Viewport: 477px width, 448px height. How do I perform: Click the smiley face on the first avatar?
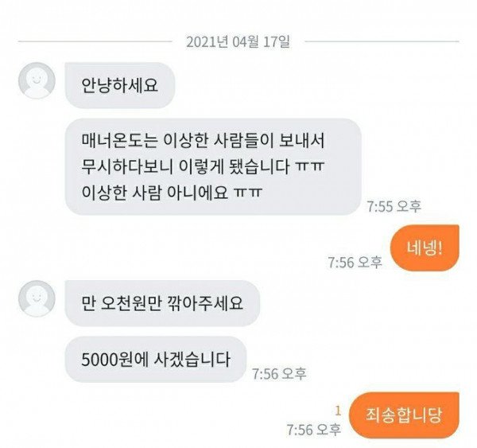[x=37, y=80]
